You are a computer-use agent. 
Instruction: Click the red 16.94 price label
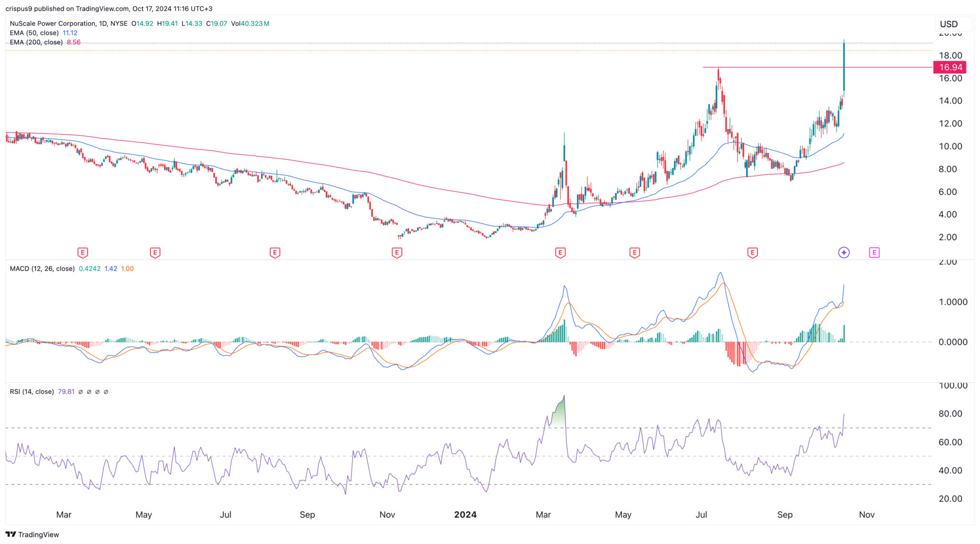(x=949, y=68)
